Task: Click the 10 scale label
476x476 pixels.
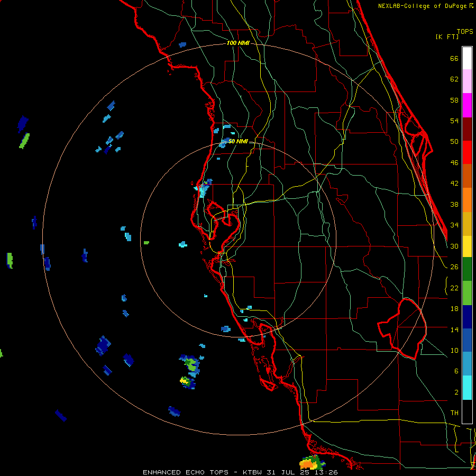Action: click(x=454, y=350)
